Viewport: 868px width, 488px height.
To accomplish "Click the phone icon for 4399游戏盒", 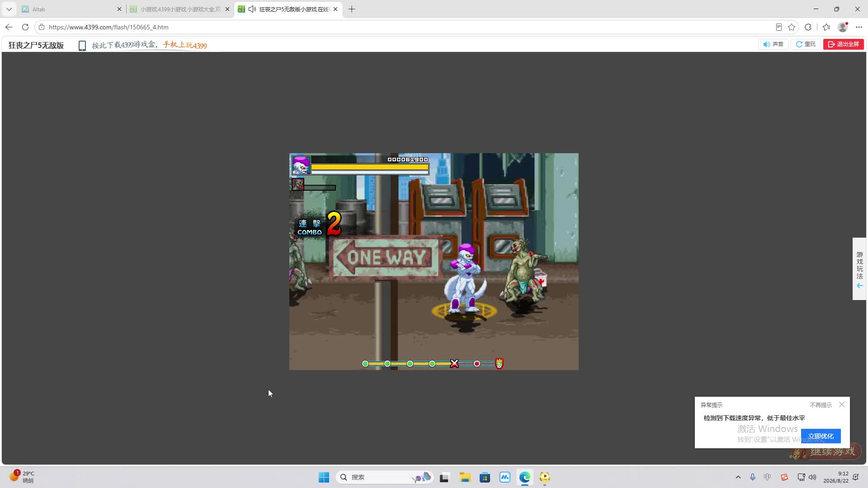I will [82, 46].
